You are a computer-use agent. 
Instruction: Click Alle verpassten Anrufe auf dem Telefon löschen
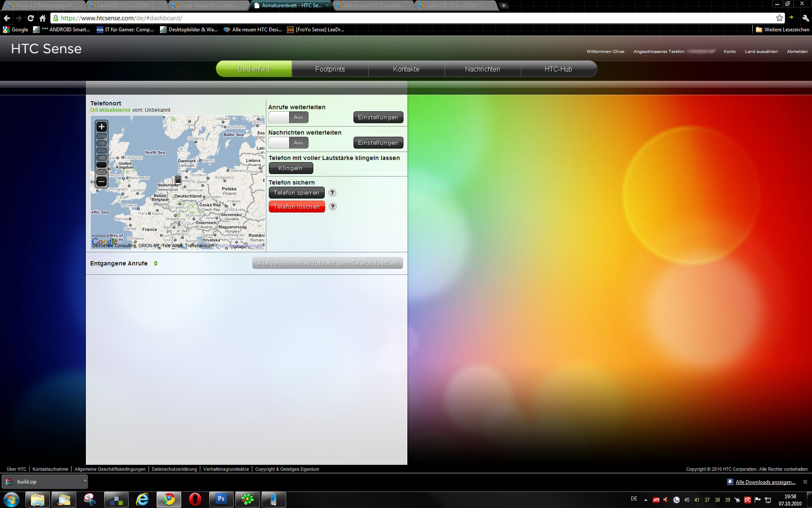pyautogui.click(x=328, y=263)
